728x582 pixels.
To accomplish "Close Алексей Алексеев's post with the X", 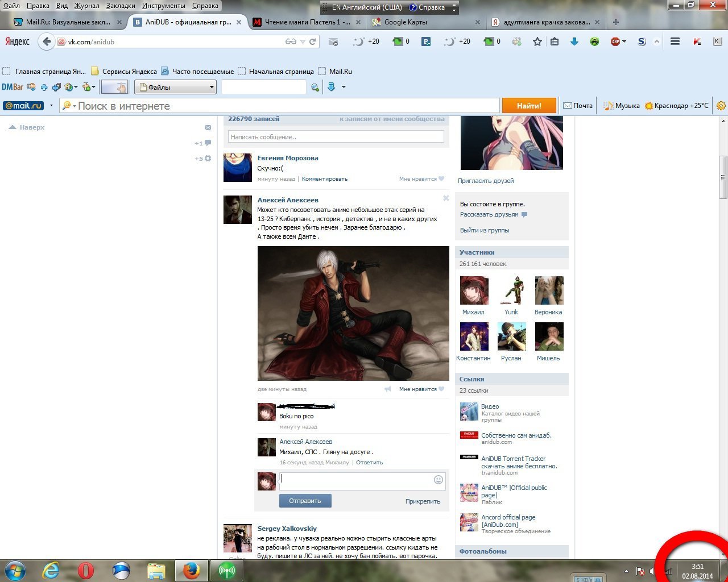I will pos(446,198).
